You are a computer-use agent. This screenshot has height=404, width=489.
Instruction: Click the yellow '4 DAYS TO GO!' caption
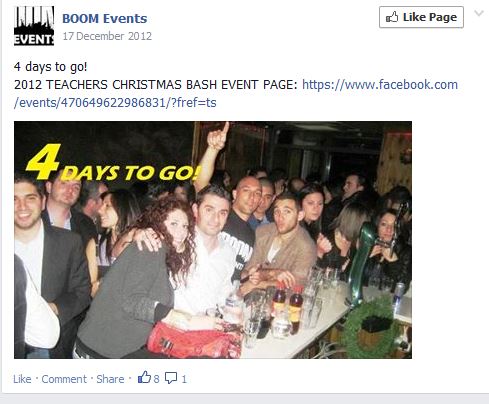[x=114, y=163]
